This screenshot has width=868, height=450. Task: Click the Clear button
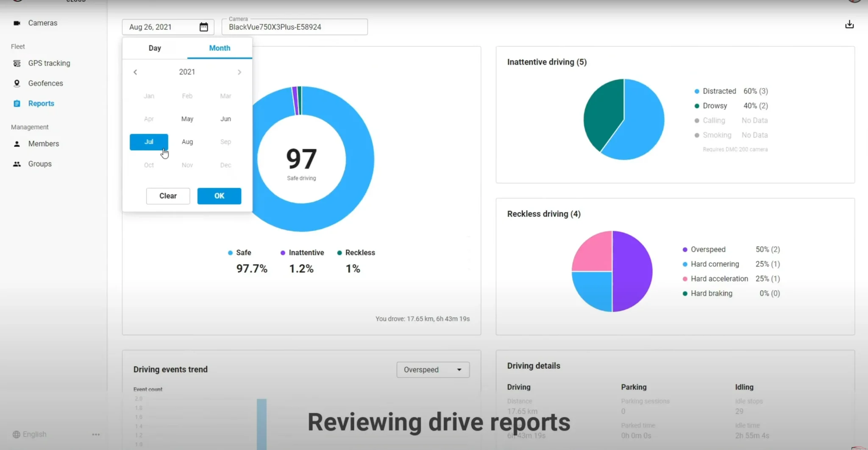pyautogui.click(x=168, y=196)
